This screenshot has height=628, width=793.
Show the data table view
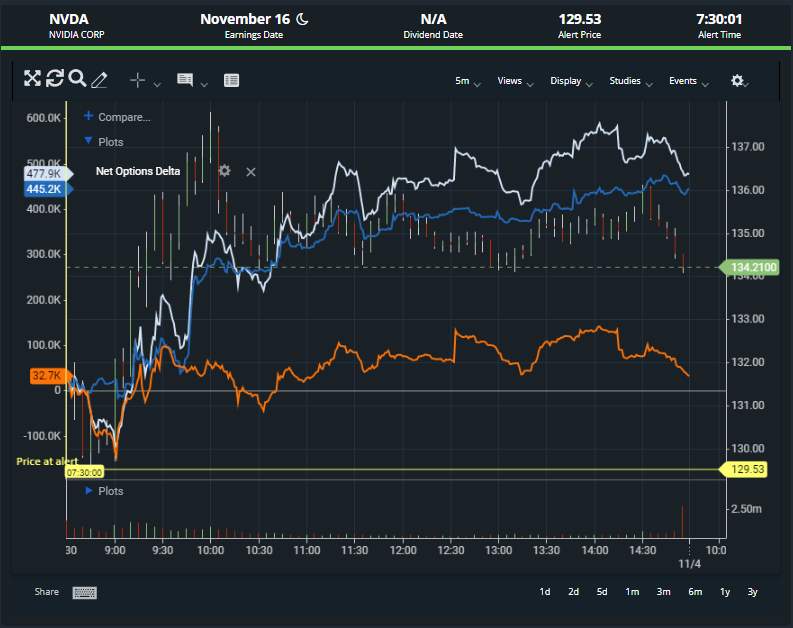232,80
